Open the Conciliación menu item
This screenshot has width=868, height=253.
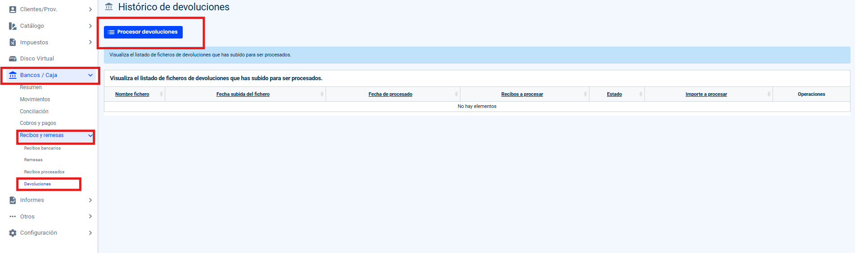pos(34,111)
